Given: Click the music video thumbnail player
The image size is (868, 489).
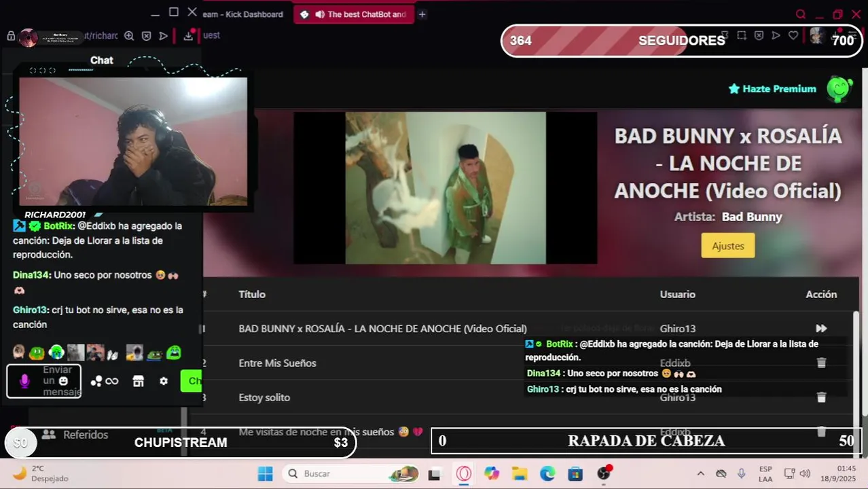Looking at the screenshot, I should point(446,188).
